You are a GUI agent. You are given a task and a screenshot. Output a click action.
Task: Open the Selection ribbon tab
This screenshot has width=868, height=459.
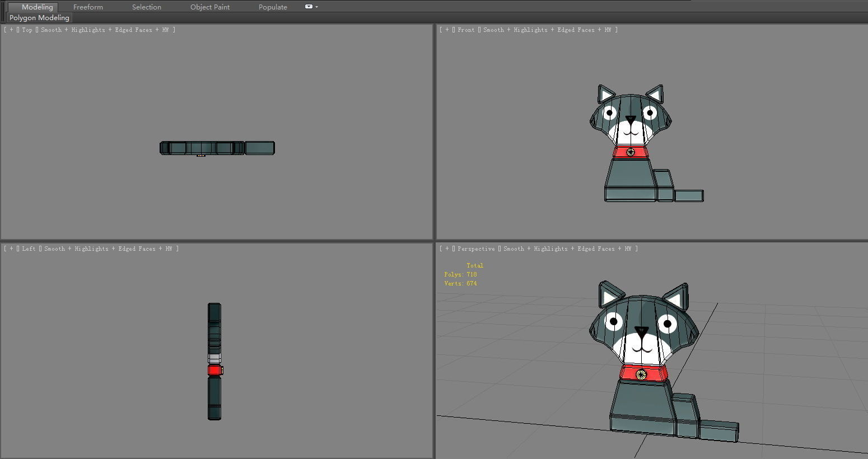click(x=147, y=7)
